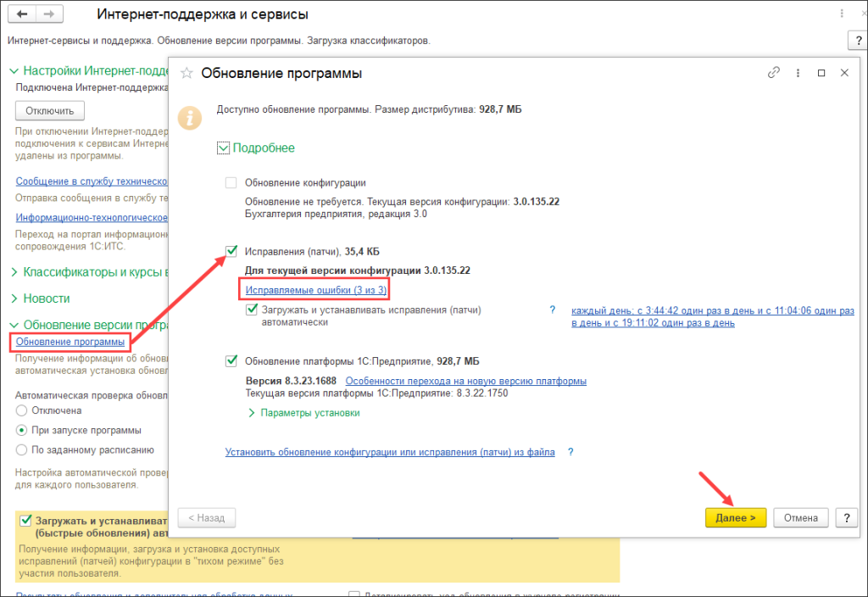868x597 pixels.
Task: Maximize the Обновление программы dialog
Action: [x=821, y=73]
